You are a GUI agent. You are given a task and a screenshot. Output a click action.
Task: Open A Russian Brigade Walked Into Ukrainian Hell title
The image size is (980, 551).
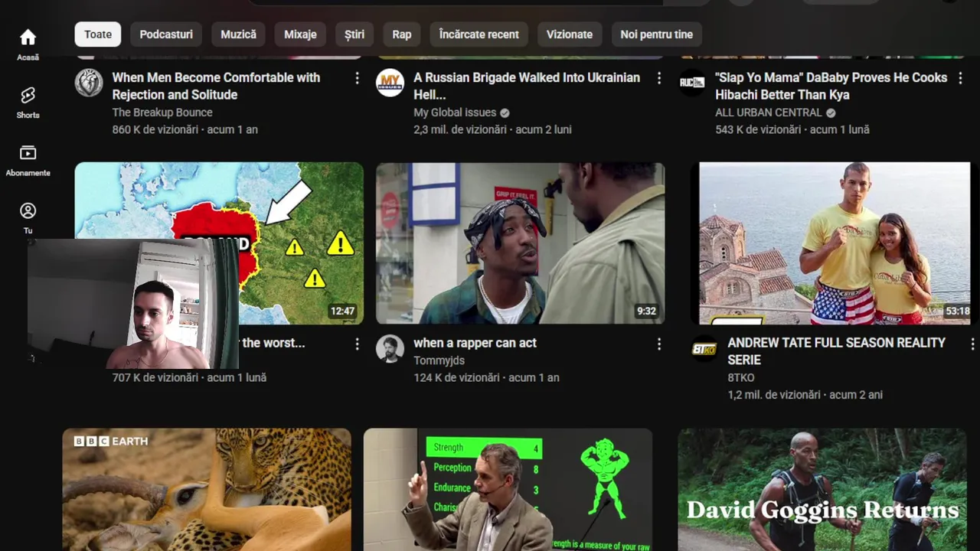[527, 86]
